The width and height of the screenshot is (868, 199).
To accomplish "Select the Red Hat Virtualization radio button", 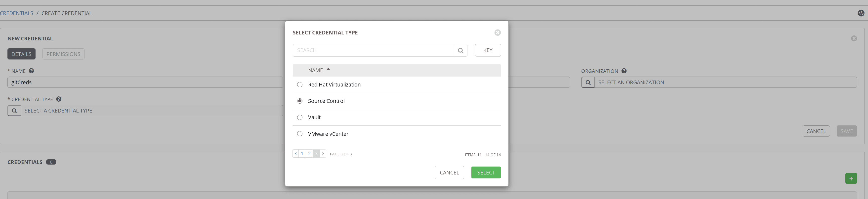I will tap(299, 85).
